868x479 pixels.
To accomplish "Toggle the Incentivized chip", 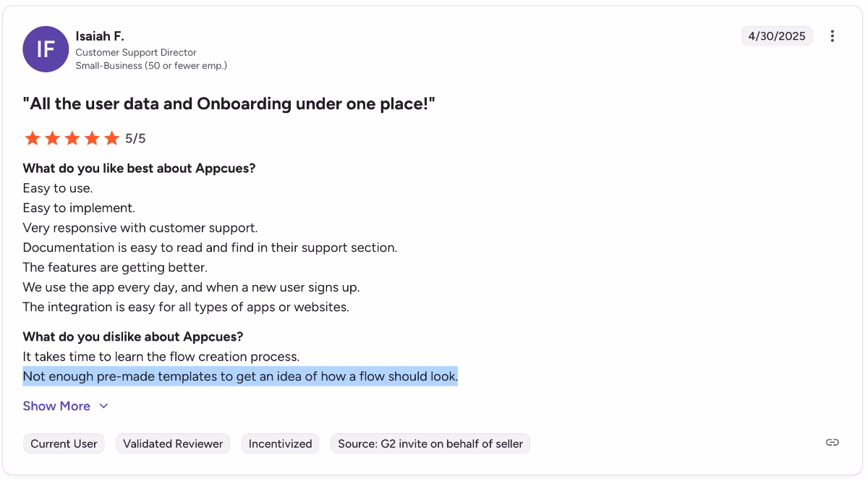I will click(280, 444).
